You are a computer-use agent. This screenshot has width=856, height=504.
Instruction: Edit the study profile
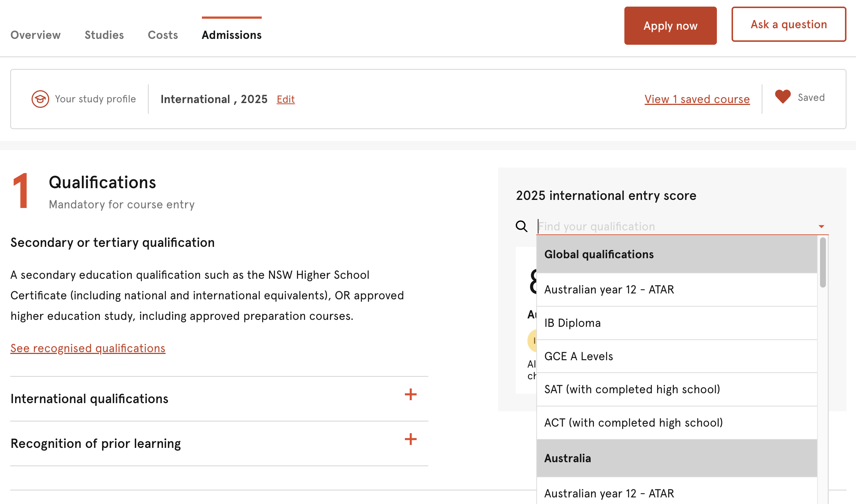point(286,99)
